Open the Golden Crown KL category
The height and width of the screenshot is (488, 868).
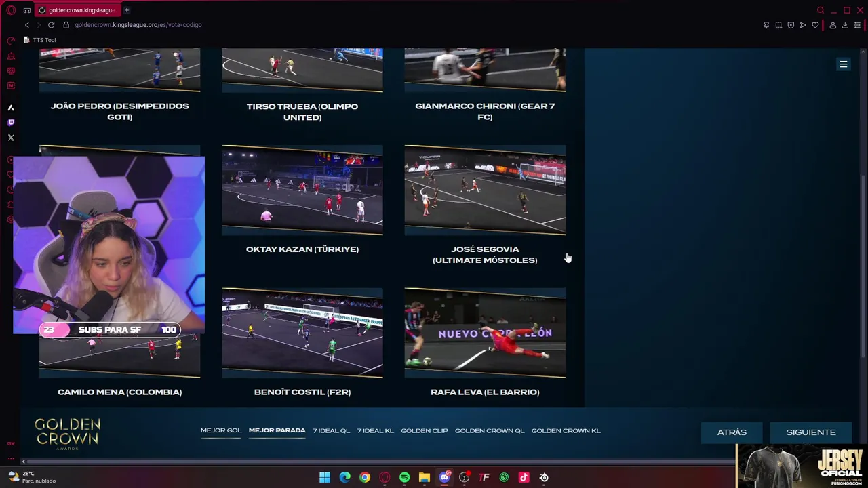point(566,431)
